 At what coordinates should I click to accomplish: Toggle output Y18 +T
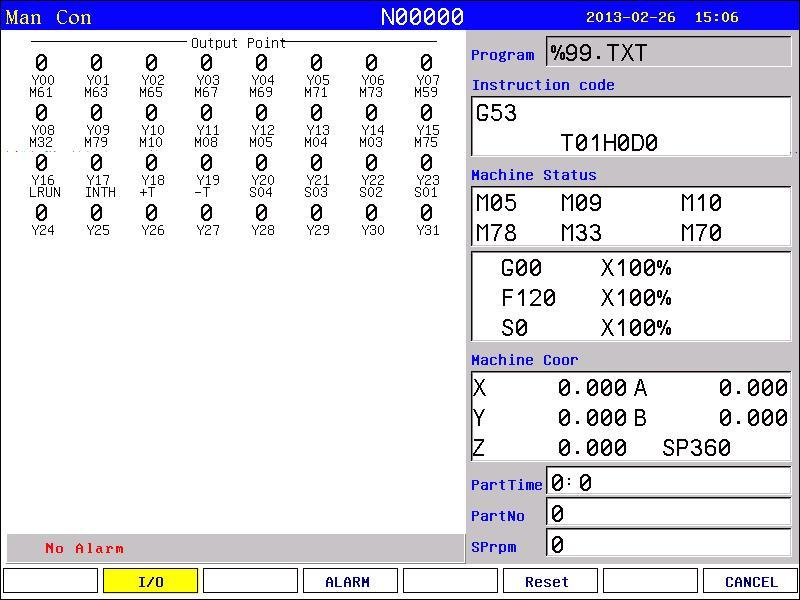click(x=152, y=176)
